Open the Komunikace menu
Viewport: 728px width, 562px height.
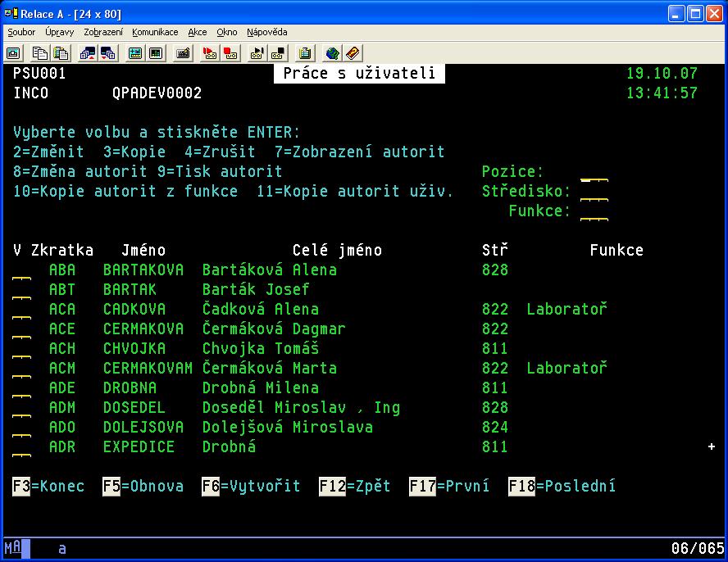coord(155,32)
